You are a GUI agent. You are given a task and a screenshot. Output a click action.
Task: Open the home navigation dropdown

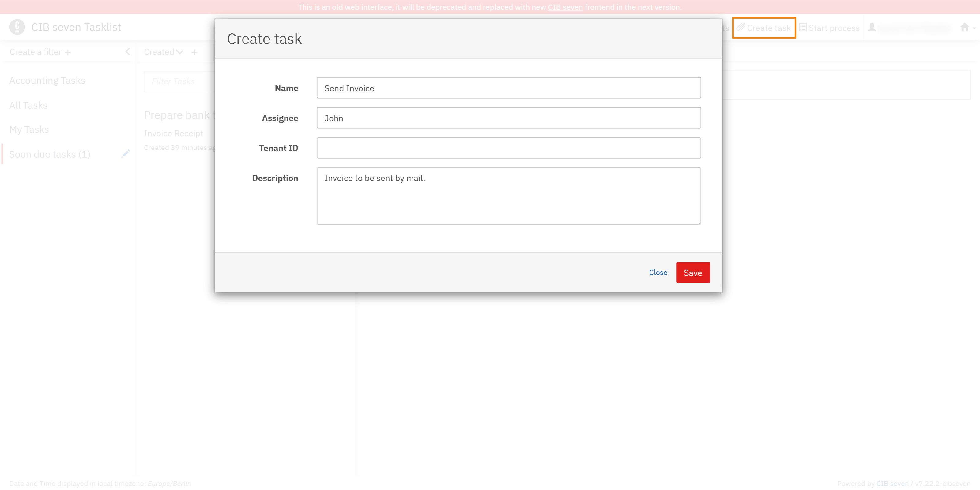pyautogui.click(x=967, y=27)
